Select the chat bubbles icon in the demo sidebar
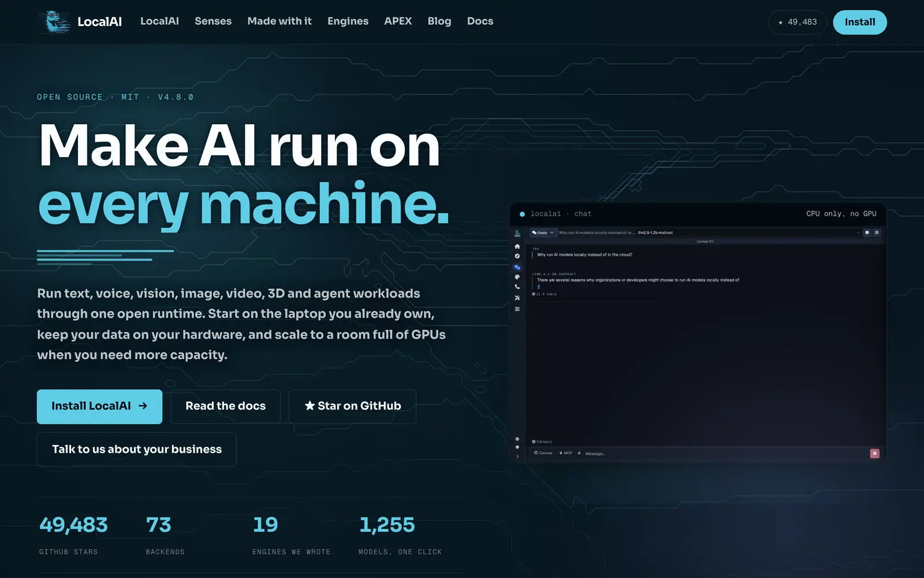Image resolution: width=924 pixels, height=578 pixels. [x=517, y=267]
